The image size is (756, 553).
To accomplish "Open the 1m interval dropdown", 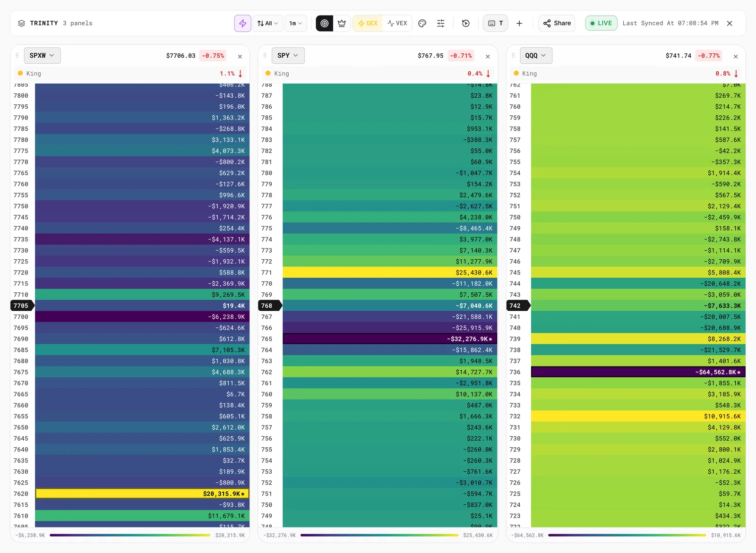I will click(x=296, y=23).
